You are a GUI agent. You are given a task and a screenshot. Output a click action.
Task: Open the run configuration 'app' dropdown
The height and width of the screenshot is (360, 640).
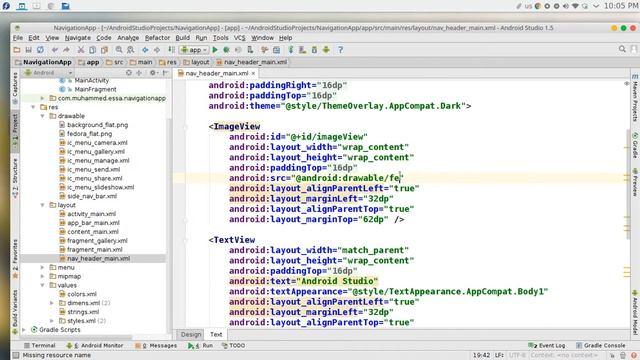194,50
